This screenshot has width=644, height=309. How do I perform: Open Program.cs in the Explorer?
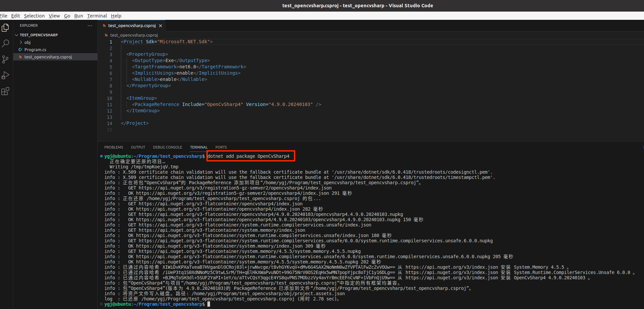(35, 50)
